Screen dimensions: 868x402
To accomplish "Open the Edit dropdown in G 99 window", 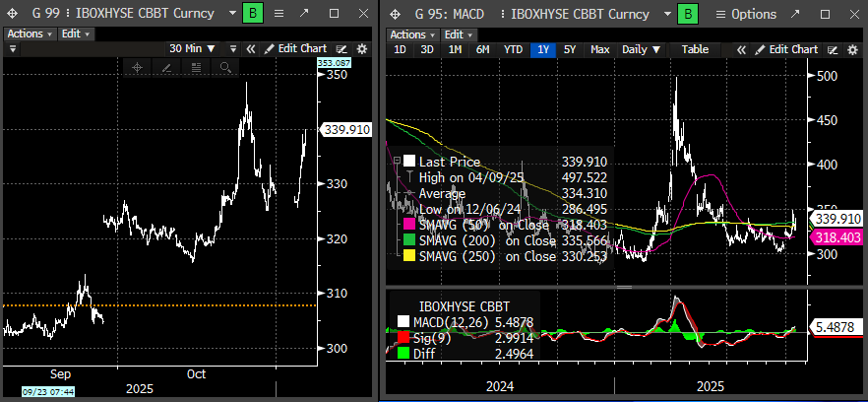I will coord(77,33).
